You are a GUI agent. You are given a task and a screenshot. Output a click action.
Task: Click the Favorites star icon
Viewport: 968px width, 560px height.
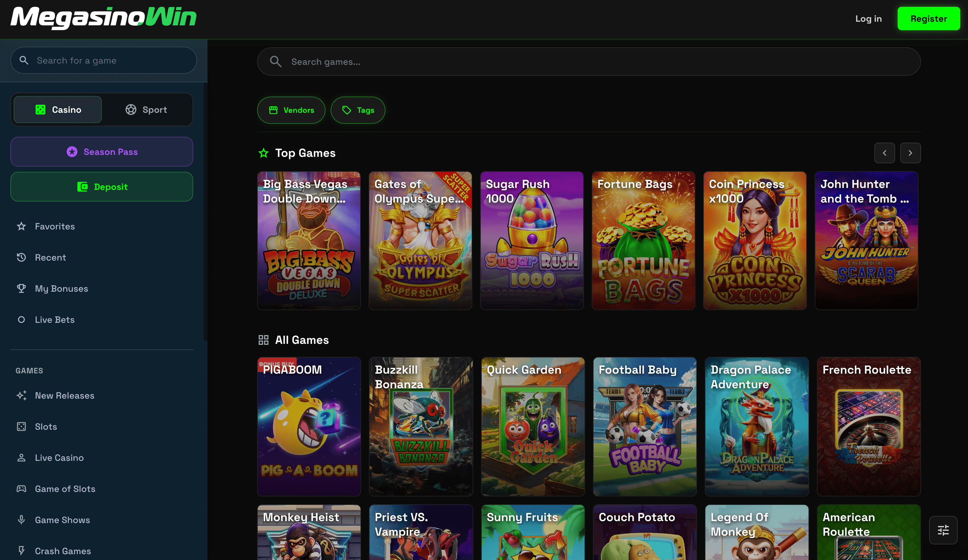[x=21, y=226]
